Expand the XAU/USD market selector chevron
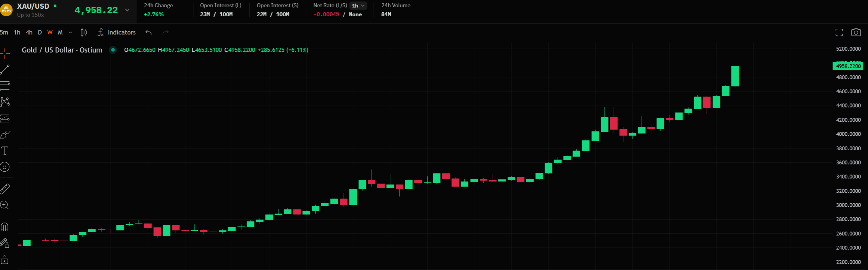Viewport: 868px width, 270px height. [x=127, y=10]
